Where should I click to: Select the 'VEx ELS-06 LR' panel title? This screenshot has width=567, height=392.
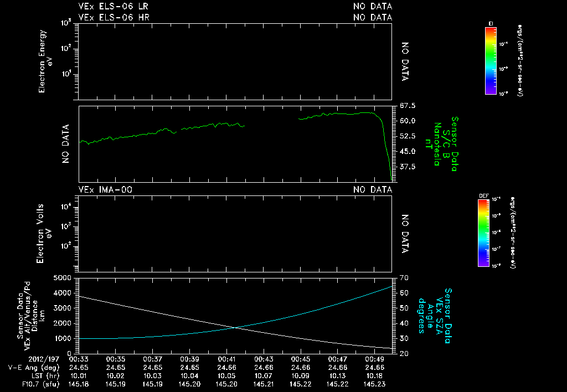(x=113, y=7)
